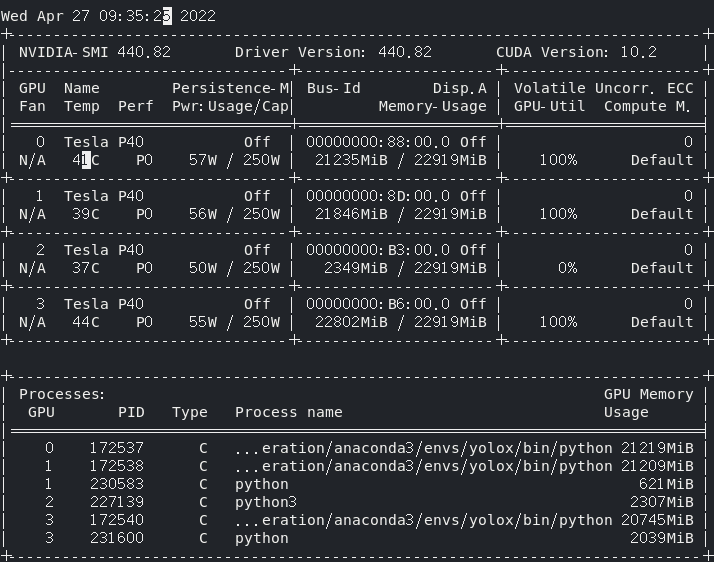The width and height of the screenshot is (714, 562).
Task: Click memory usage '21209MiB'
Action: click(658, 466)
